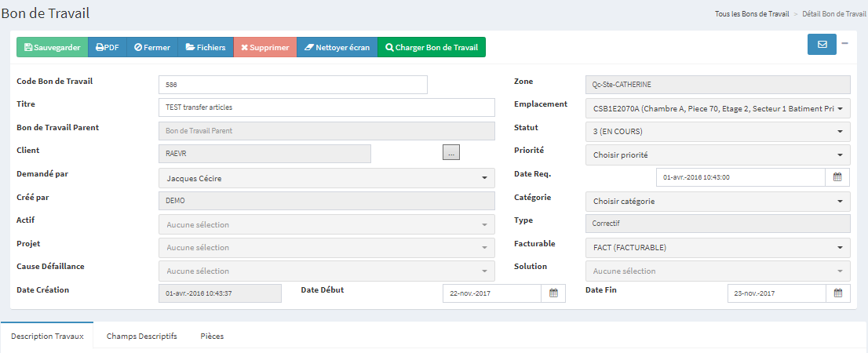Open Demandé par dropdown Jacques Cécire

point(326,178)
